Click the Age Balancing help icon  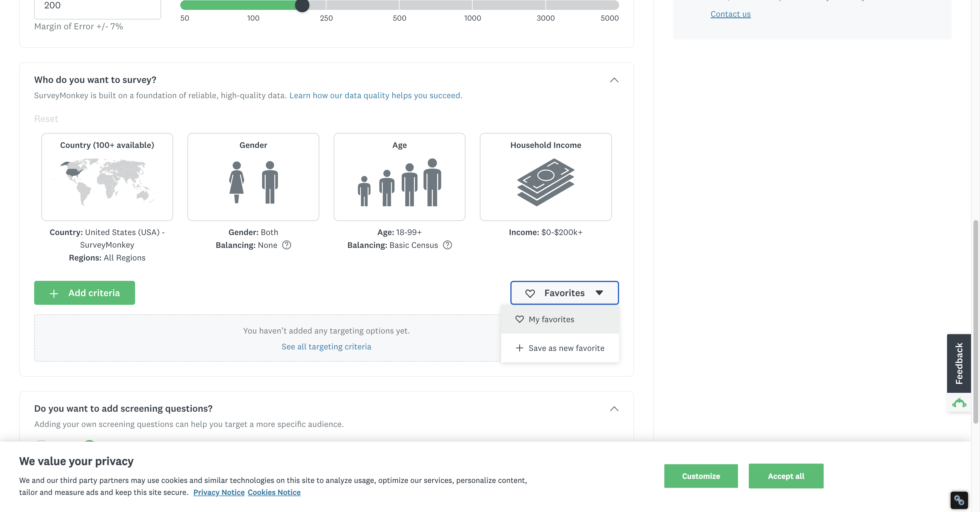447,245
